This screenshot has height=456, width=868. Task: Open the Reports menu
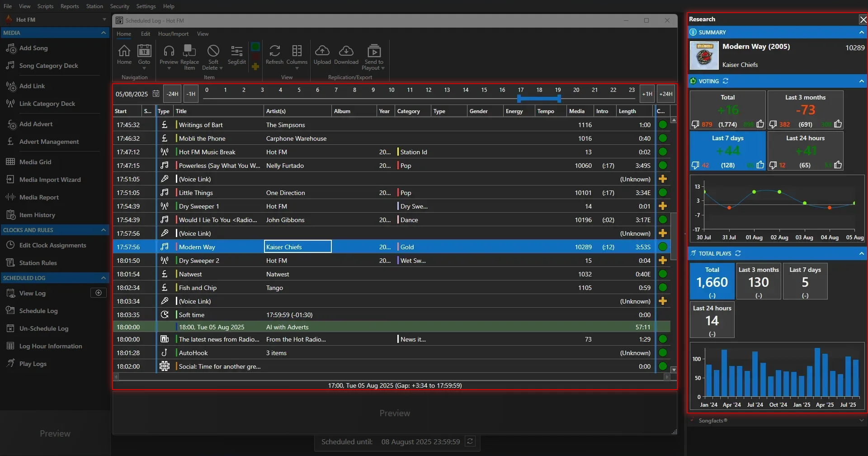(x=69, y=6)
